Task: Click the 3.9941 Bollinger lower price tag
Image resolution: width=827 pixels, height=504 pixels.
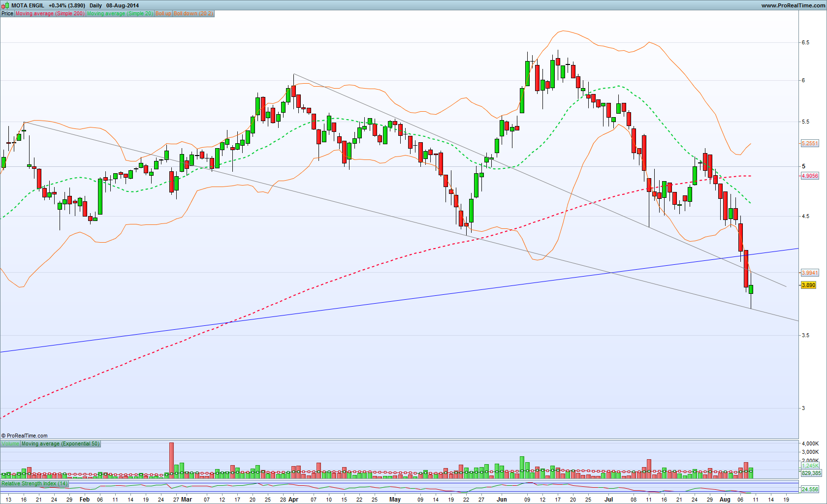Action: pyautogui.click(x=810, y=273)
